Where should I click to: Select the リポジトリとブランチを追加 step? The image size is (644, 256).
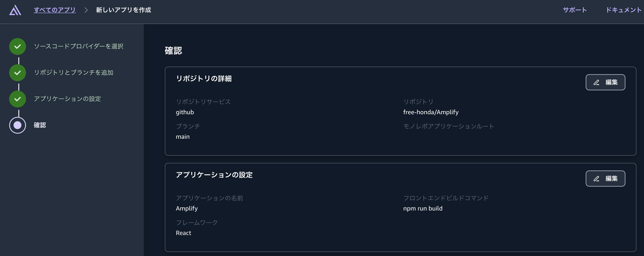pos(74,73)
